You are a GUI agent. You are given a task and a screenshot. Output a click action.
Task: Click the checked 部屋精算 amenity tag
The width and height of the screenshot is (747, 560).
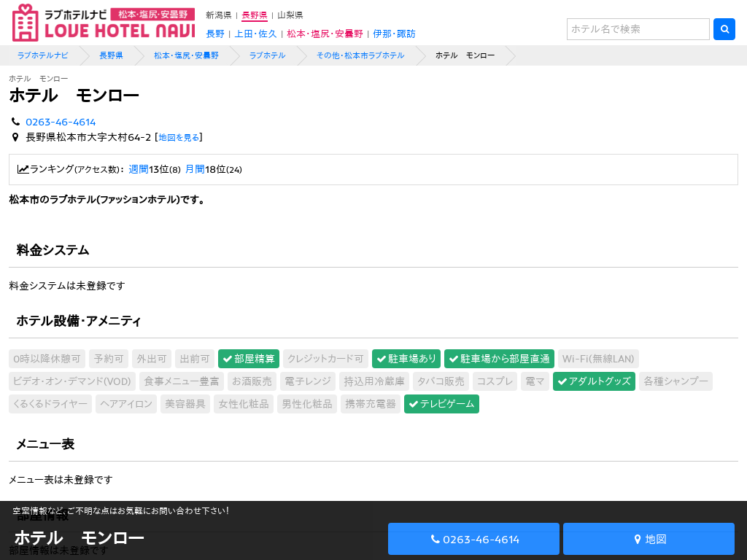click(249, 359)
